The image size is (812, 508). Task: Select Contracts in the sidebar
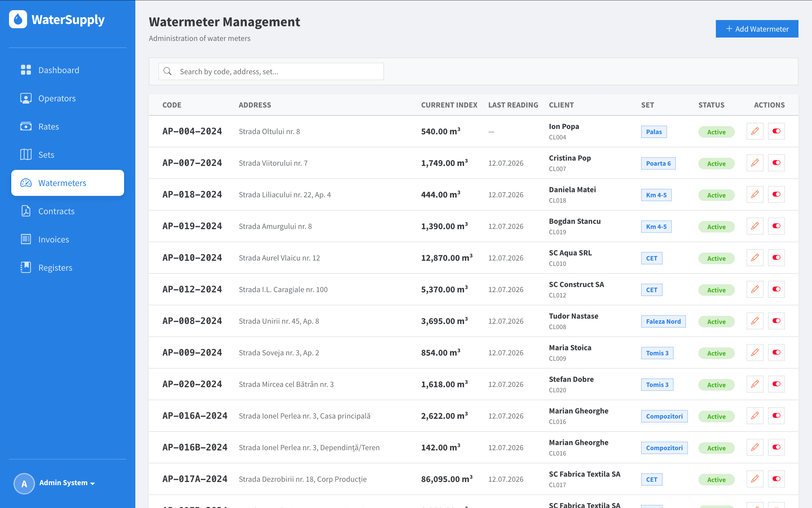pyautogui.click(x=67, y=211)
